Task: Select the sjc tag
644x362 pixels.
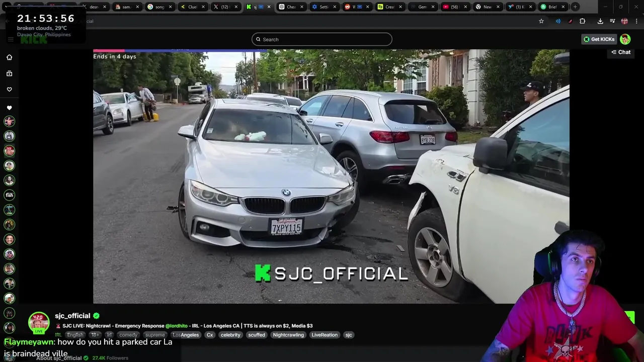Action: tap(349, 335)
